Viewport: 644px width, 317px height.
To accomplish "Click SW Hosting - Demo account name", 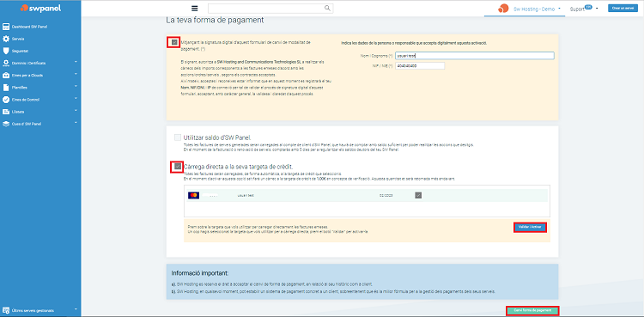I will point(534,9).
